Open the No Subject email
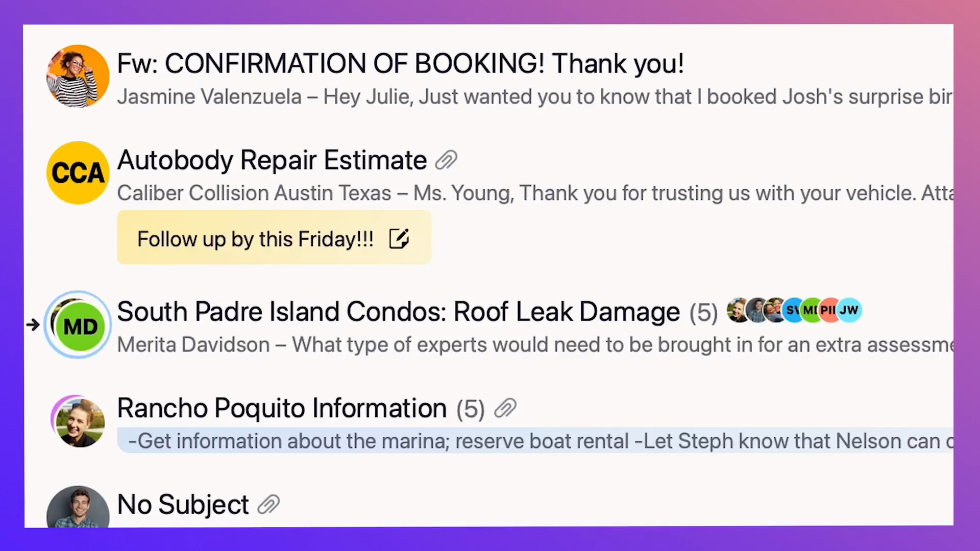The image size is (980, 551). (183, 505)
